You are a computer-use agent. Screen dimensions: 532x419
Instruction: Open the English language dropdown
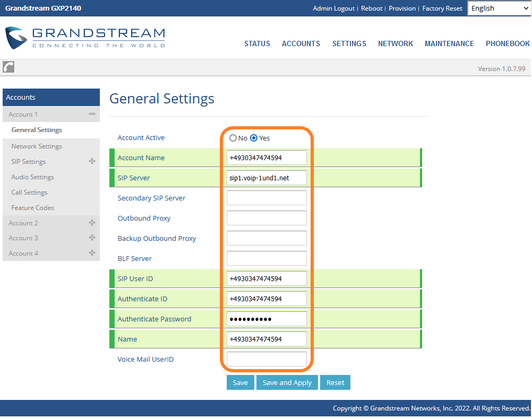[499, 8]
